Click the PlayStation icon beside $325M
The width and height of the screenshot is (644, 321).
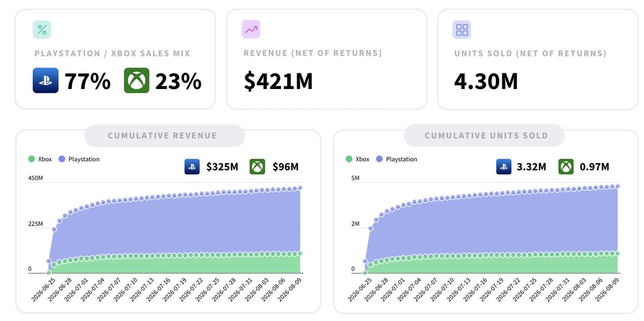click(x=192, y=167)
